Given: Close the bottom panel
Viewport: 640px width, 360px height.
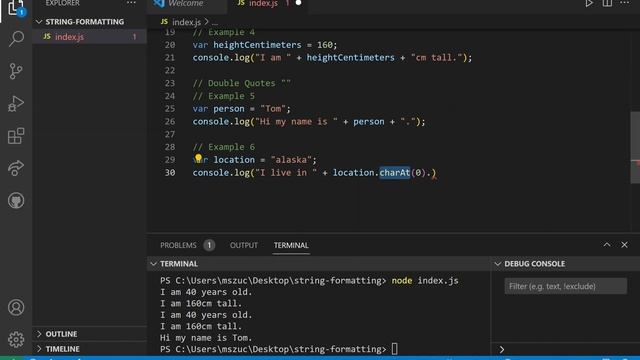Looking at the screenshot, I should point(624,244).
